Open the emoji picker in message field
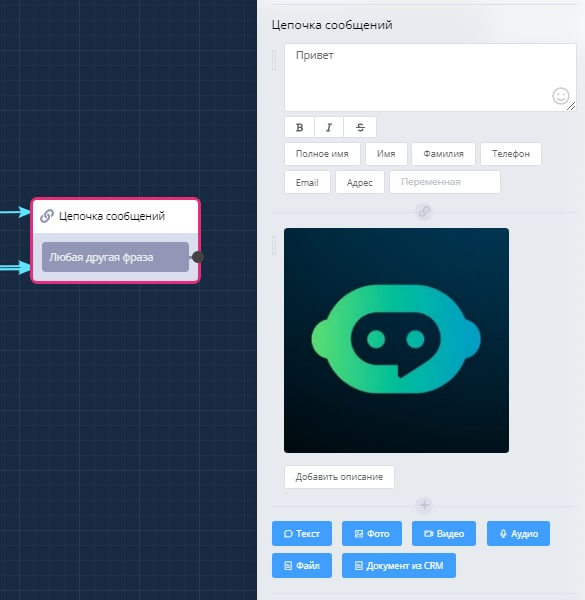The image size is (585, 600). 561,96
